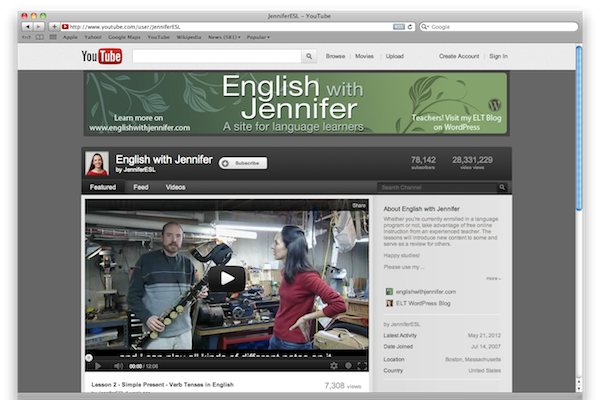
Task: Click Safari vertical scrollbar thumb
Action: tap(579, 128)
